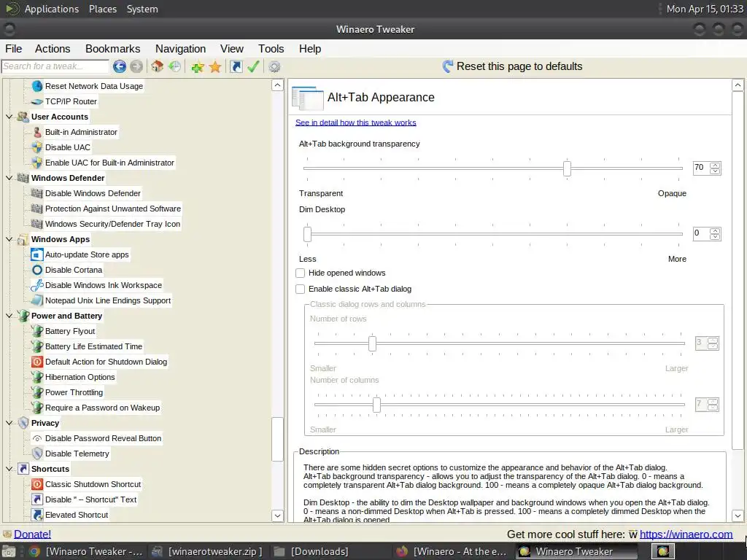
Task: Click in the Search for a tweak field
Action: (55, 66)
